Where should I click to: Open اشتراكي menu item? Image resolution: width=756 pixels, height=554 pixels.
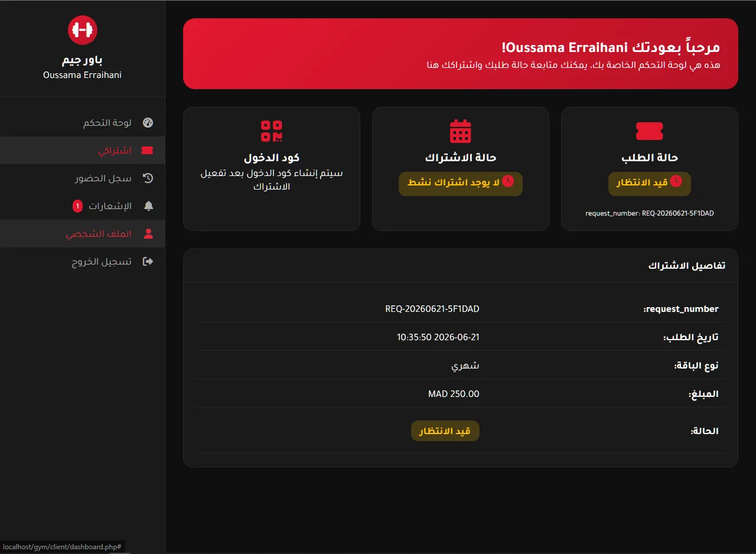(x=83, y=151)
